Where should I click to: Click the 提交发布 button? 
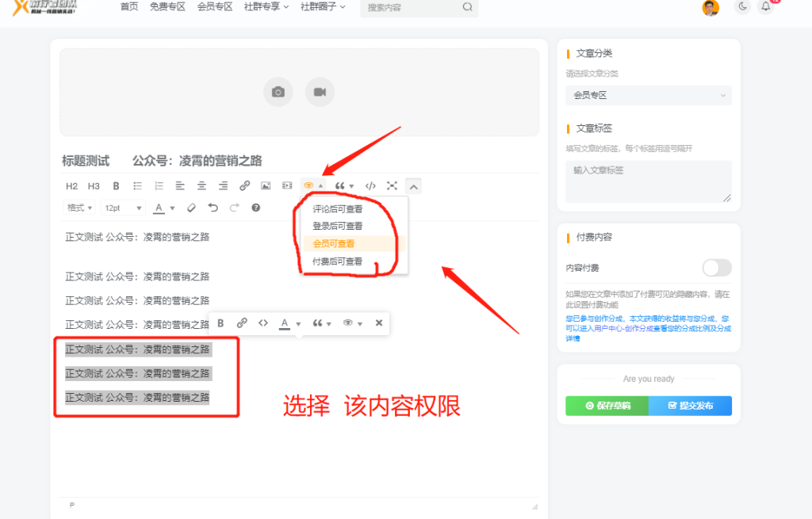[690, 405]
